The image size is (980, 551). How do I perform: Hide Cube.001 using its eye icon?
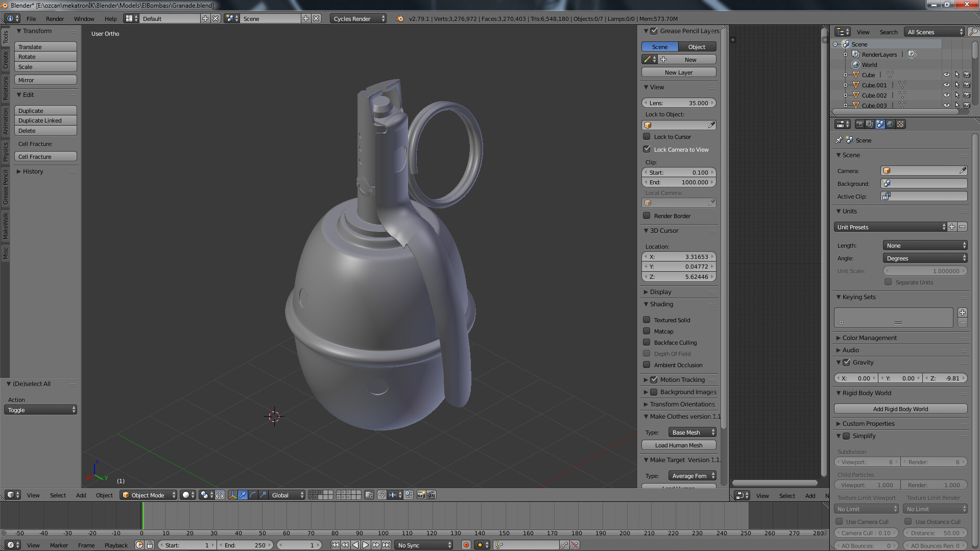[x=946, y=85]
